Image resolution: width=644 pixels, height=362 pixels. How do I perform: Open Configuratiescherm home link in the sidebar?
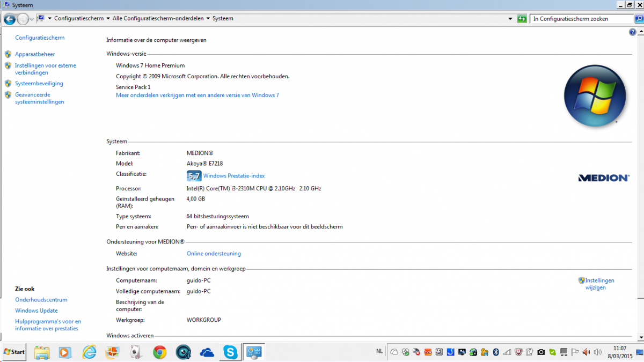[x=40, y=38]
